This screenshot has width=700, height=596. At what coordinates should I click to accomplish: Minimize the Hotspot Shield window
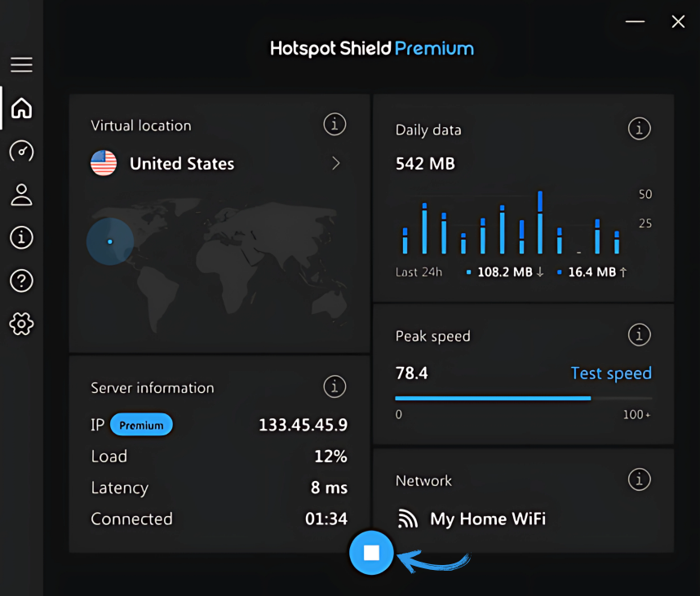pyautogui.click(x=635, y=21)
